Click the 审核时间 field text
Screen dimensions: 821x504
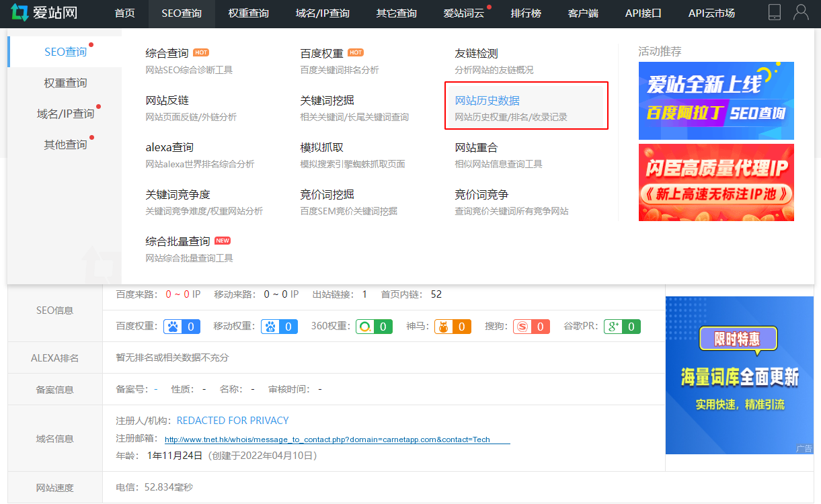(x=295, y=389)
